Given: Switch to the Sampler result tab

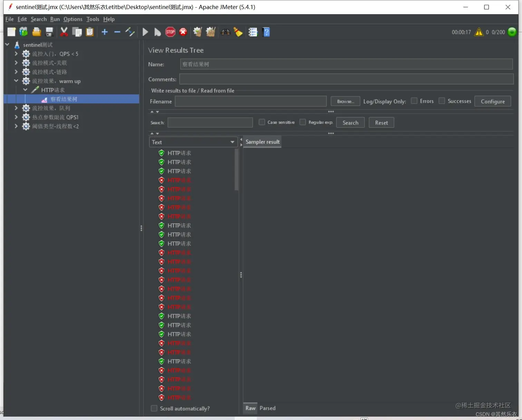Looking at the screenshot, I should tap(262, 142).
